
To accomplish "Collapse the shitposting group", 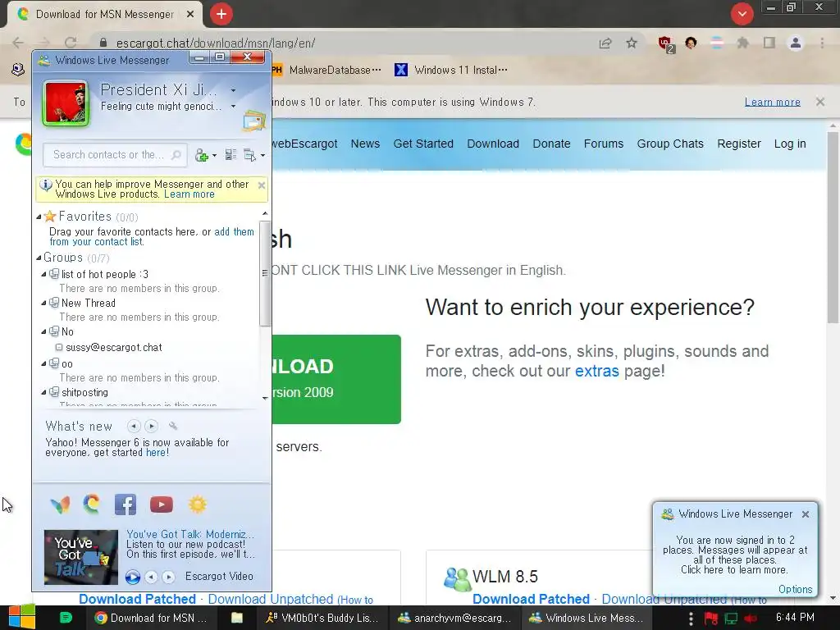I will (x=44, y=393).
